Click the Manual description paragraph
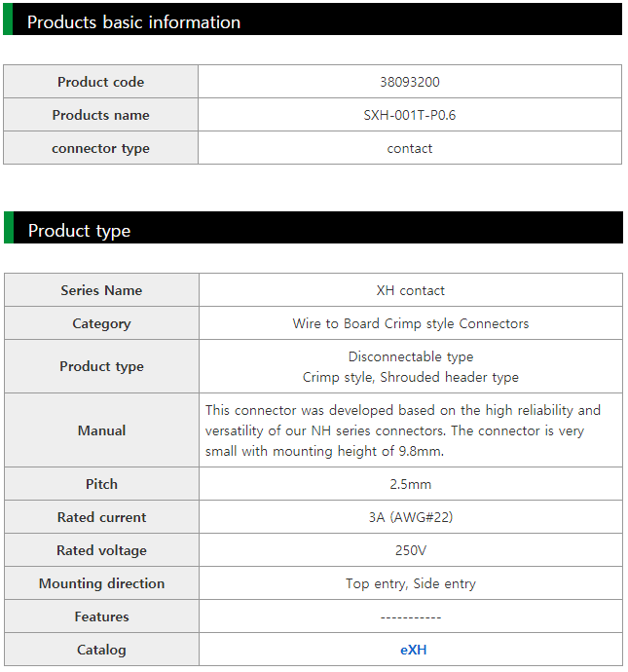The height and width of the screenshot is (672, 628). pos(403,430)
